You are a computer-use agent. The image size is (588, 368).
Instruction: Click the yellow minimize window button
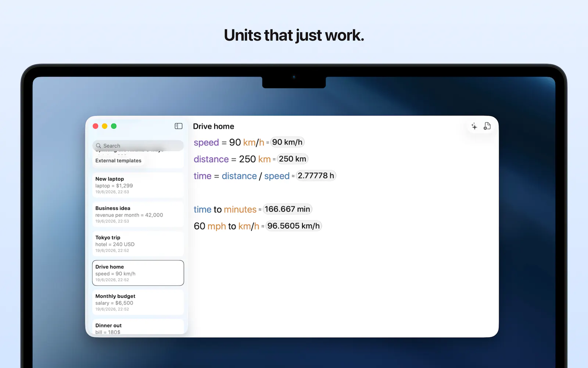(105, 126)
